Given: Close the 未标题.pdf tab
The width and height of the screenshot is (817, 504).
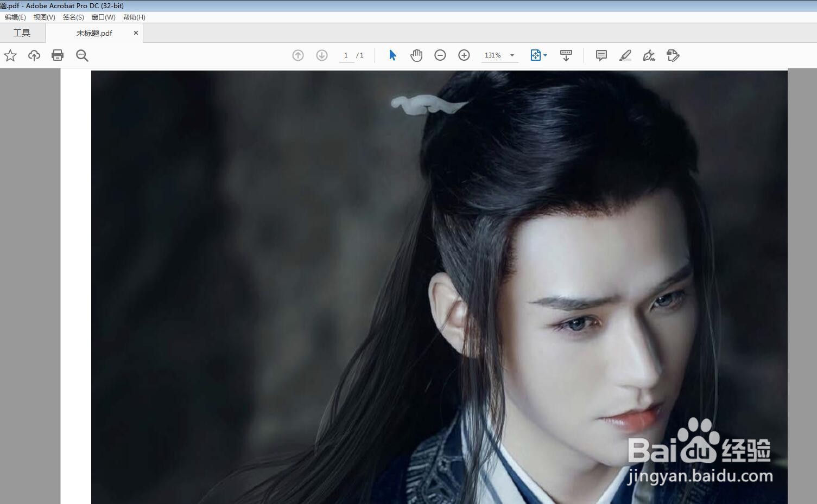Looking at the screenshot, I should (x=136, y=33).
